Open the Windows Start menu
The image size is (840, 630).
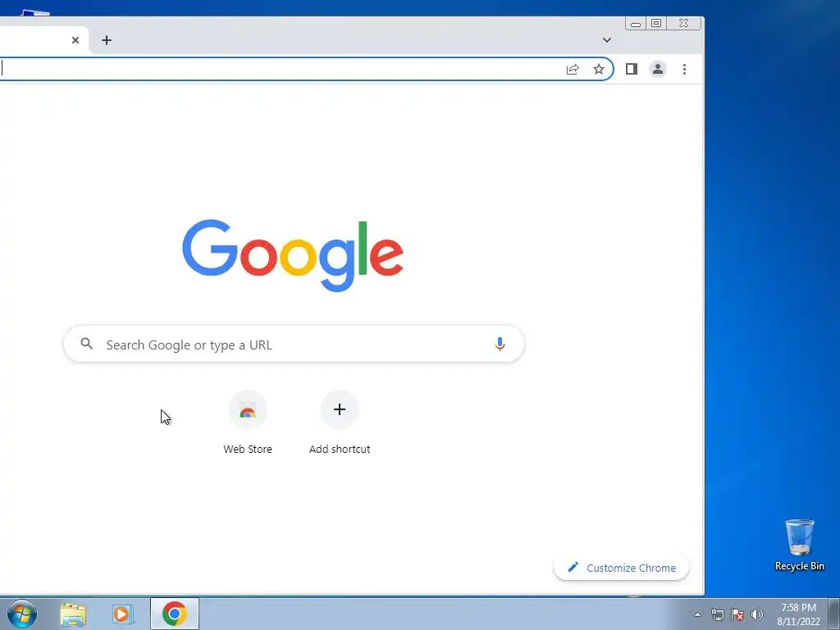[22, 614]
